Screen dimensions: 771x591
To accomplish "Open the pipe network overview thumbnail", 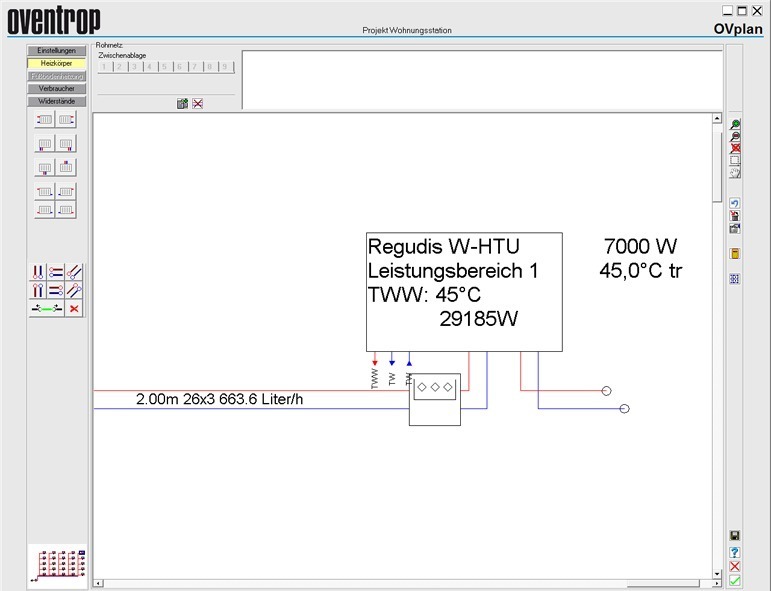I will [58, 566].
